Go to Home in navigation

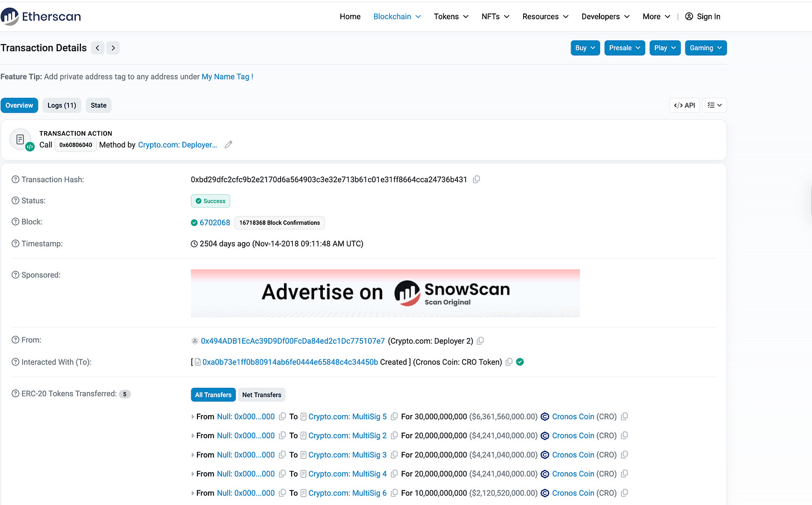350,17
